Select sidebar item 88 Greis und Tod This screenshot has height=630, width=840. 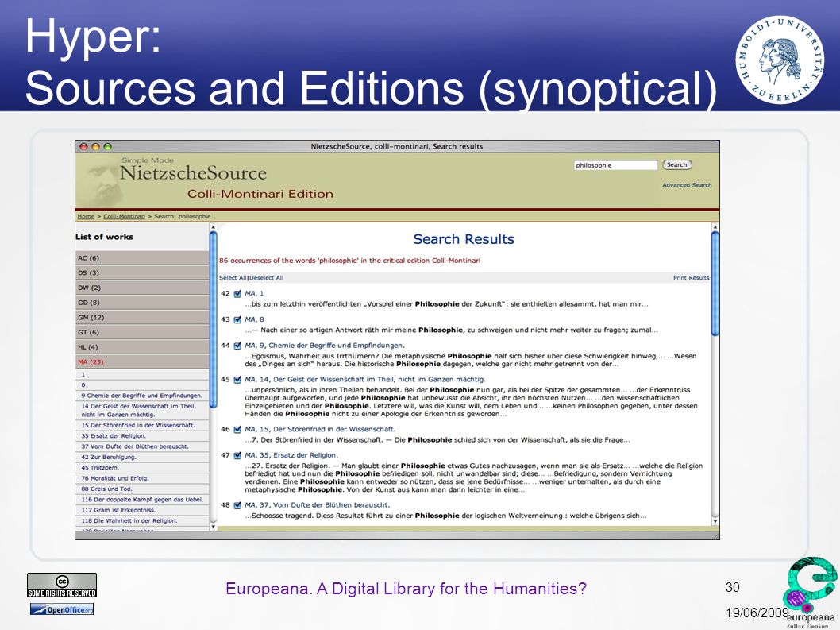pos(142,489)
